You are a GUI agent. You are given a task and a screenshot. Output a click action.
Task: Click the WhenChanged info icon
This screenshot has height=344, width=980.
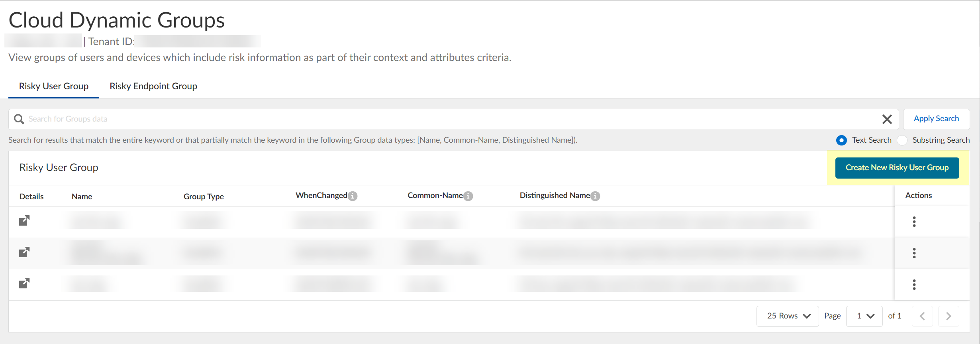click(x=353, y=196)
